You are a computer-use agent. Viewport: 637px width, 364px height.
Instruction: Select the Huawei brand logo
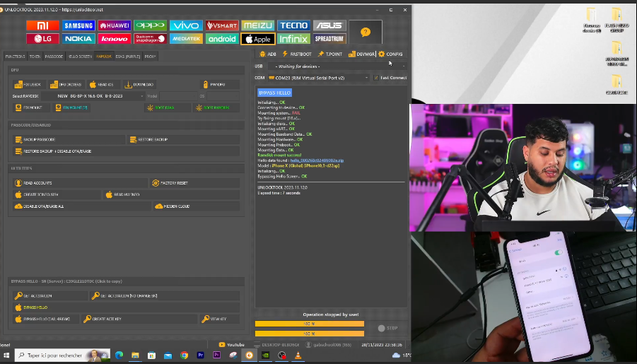pyautogui.click(x=114, y=25)
